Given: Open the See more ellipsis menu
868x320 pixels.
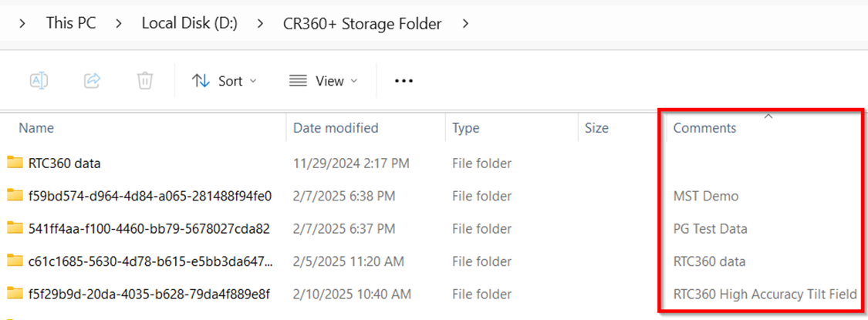Looking at the screenshot, I should pos(404,81).
